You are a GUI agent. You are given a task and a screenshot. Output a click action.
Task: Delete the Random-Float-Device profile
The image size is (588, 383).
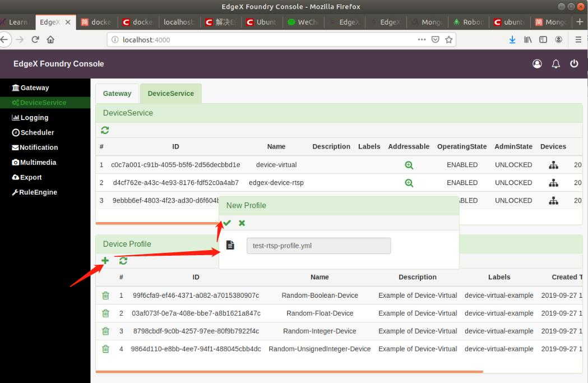tap(106, 313)
